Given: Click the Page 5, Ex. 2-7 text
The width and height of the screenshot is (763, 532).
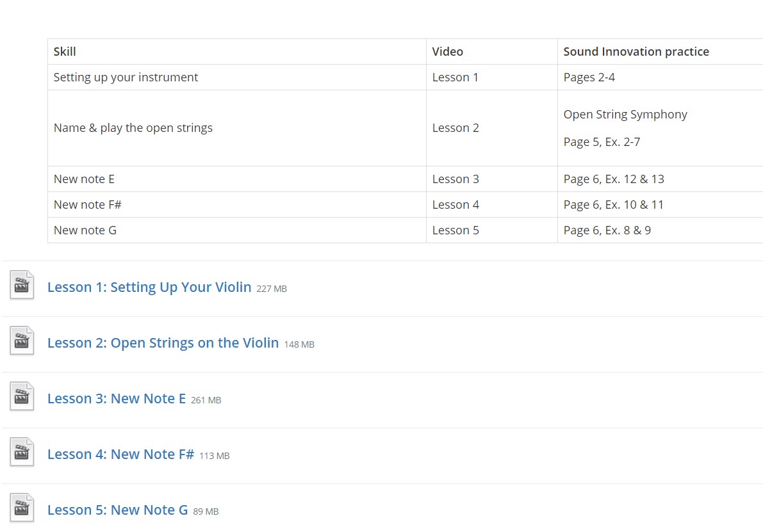Looking at the screenshot, I should [602, 142].
